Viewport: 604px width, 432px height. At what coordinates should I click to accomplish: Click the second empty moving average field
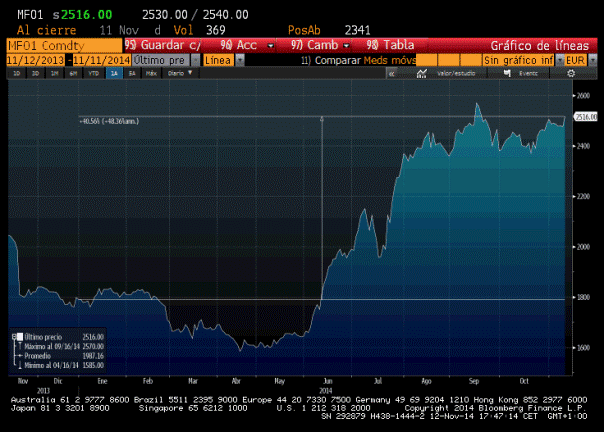coord(449,61)
